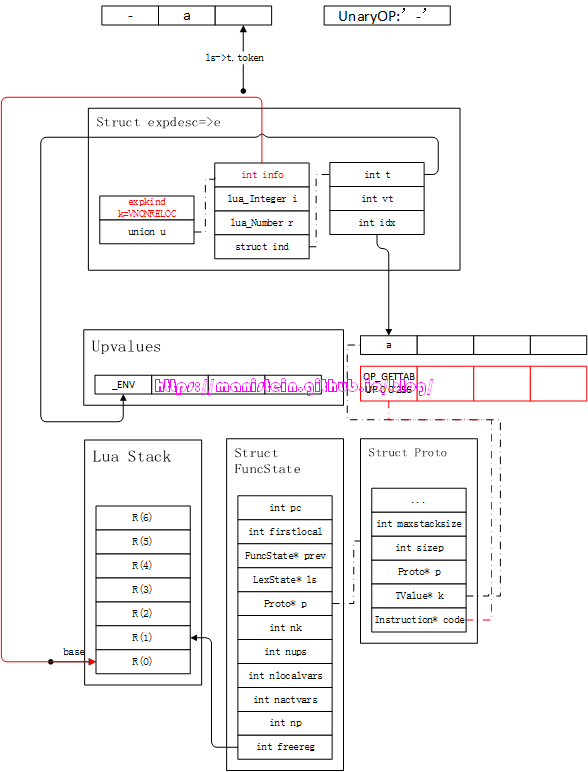Click the 'int nactvars' field
Screen dimensions: 588x772
pyautogui.click(x=285, y=700)
